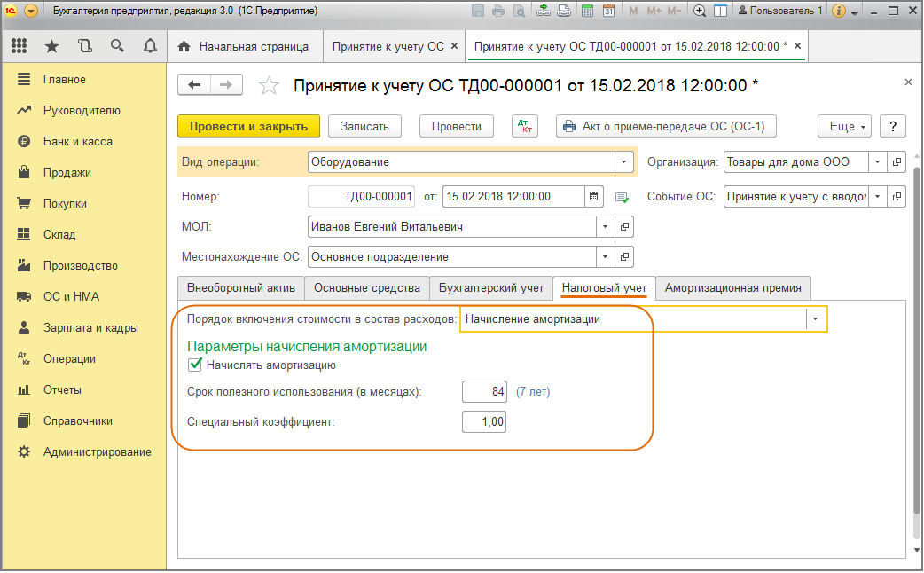Click the print preview icon in title bar
The height and width of the screenshot is (573, 924).
519,11
